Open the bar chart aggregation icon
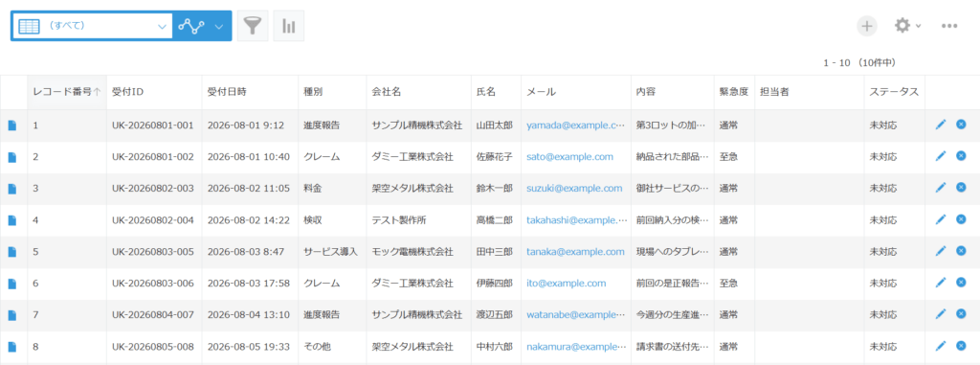 [x=289, y=26]
